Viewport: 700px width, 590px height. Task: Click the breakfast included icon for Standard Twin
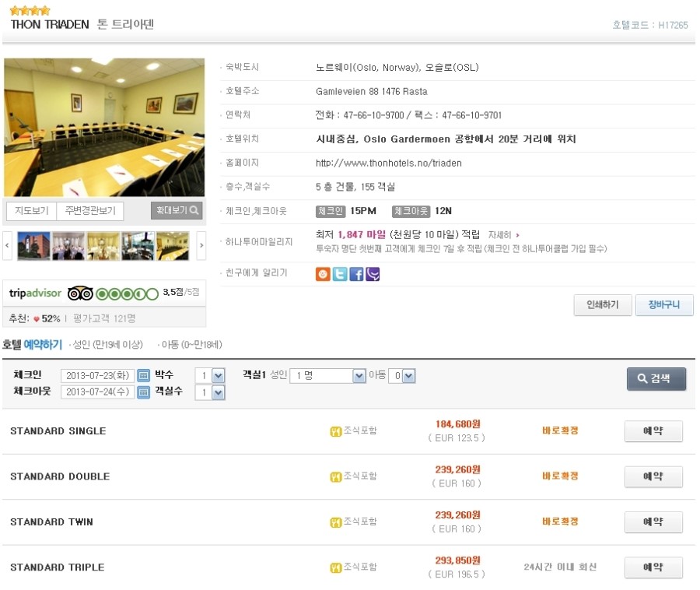click(336, 522)
